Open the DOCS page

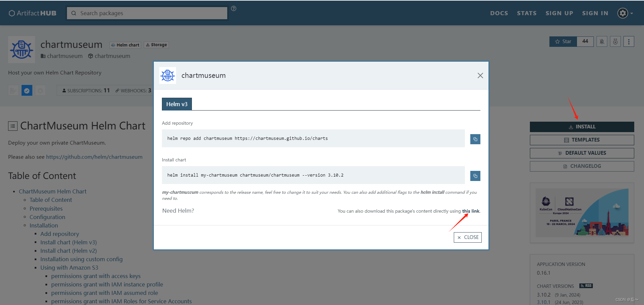coord(499,13)
